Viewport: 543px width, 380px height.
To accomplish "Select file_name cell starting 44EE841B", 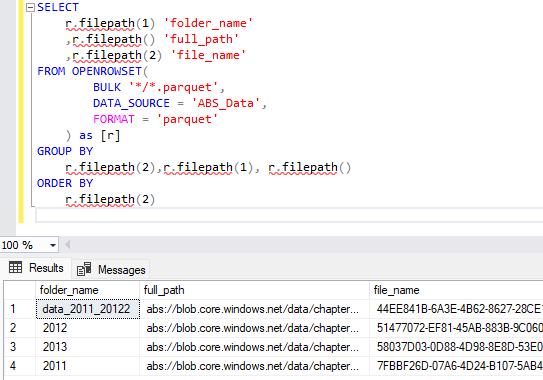I will coord(456,309).
